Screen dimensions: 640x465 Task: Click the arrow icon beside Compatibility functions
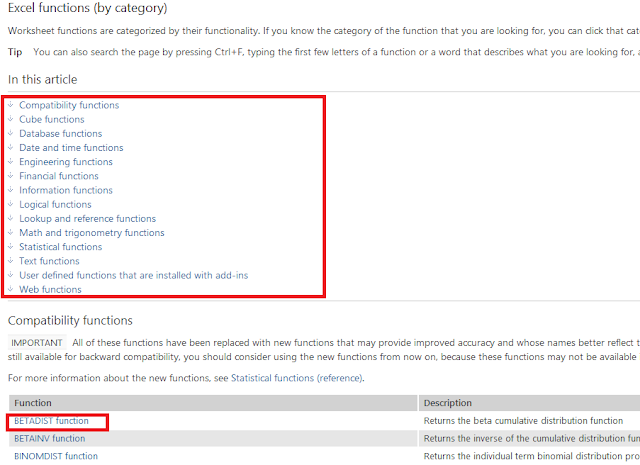[11, 105]
